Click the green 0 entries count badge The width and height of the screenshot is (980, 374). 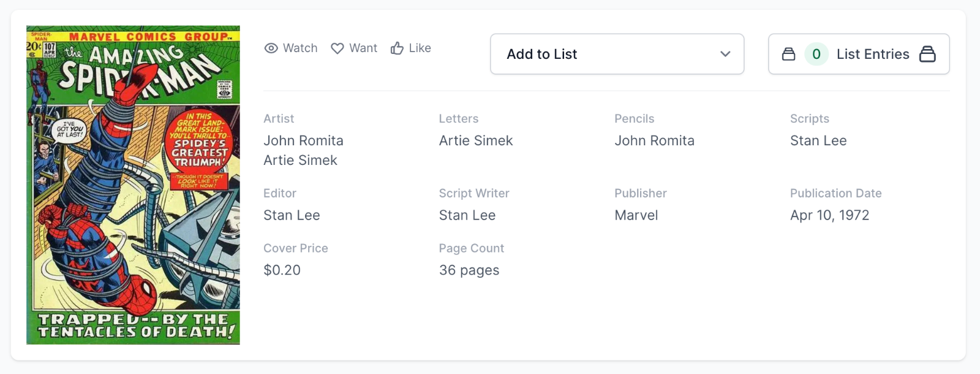coord(816,55)
